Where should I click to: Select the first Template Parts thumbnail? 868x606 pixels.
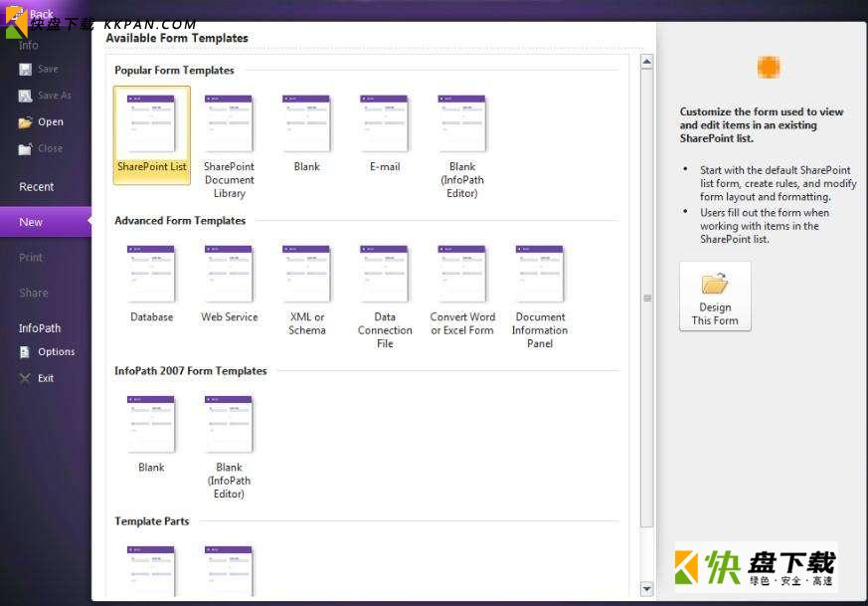(x=152, y=570)
